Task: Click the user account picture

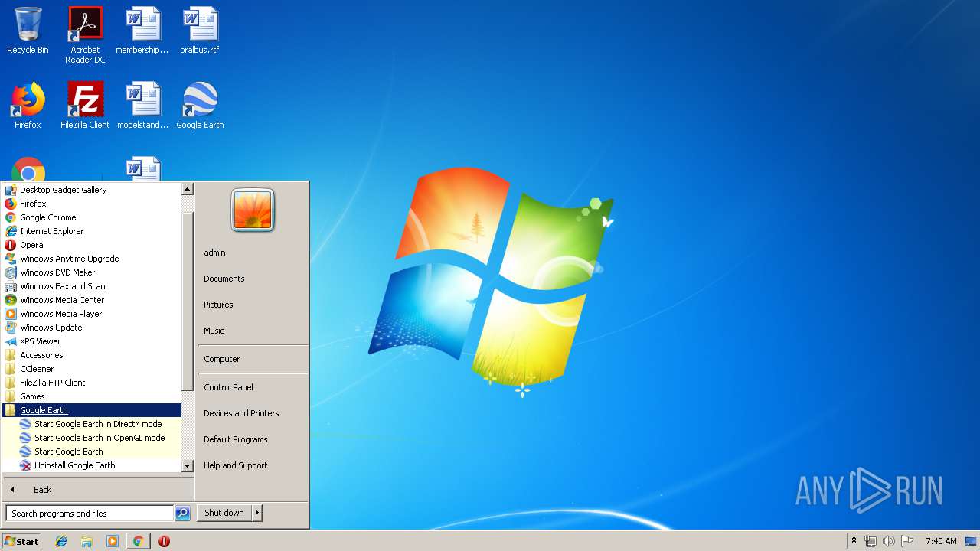Action: pos(253,210)
